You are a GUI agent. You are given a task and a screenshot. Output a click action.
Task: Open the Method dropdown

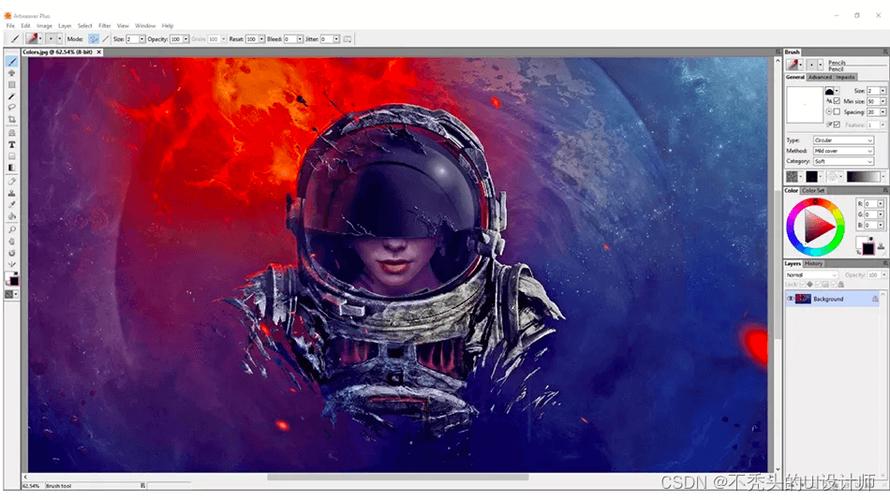[x=843, y=151]
